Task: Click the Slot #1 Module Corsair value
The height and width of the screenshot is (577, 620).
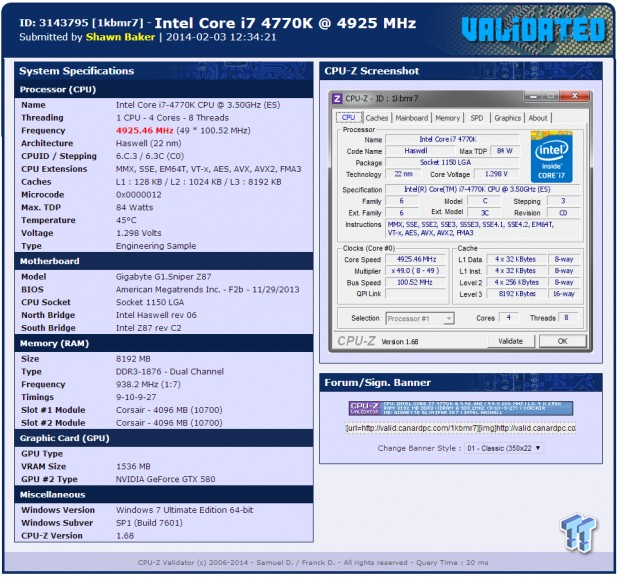Action: [x=169, y=410]
